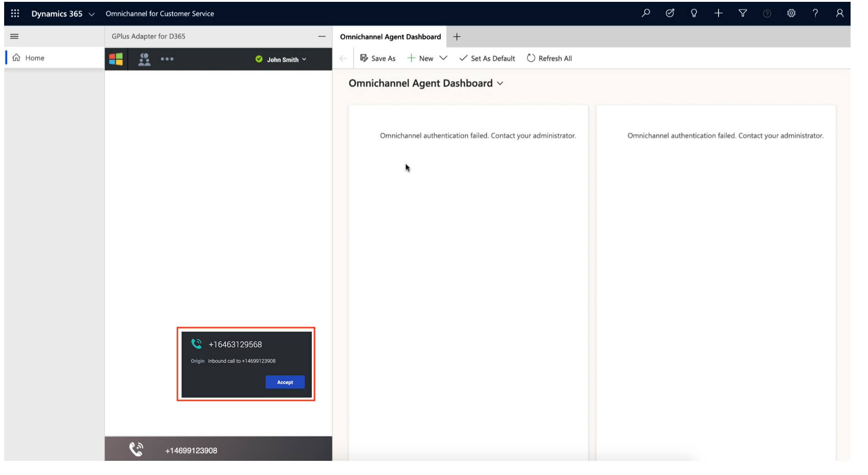Click Refresh All
Screen dimensions: 868x475
[x=549, y=58]
